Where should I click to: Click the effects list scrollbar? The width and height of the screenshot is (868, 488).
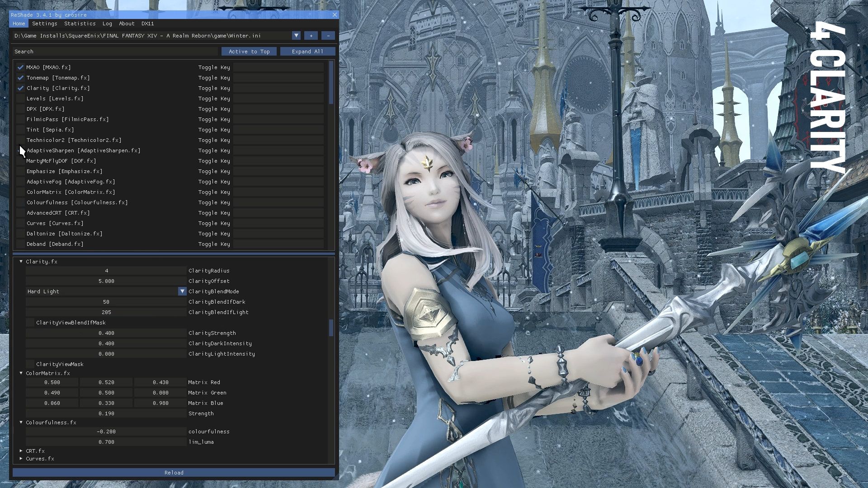pos(331,83)
